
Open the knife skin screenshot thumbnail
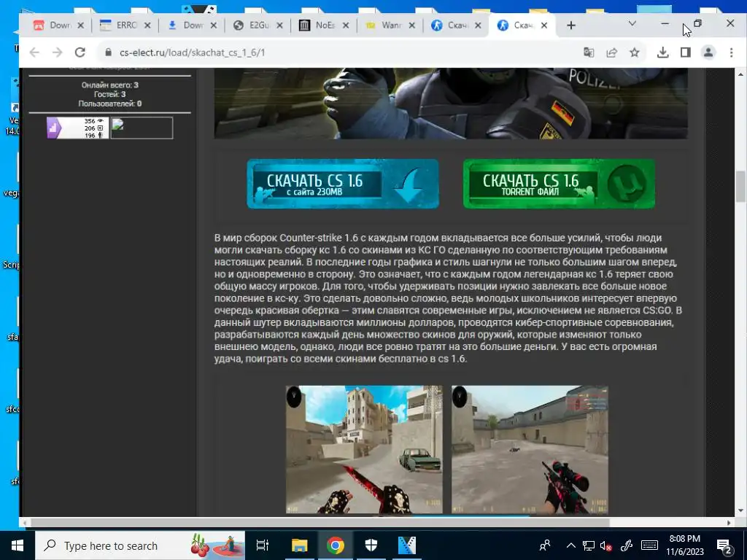tap(364, 449)
